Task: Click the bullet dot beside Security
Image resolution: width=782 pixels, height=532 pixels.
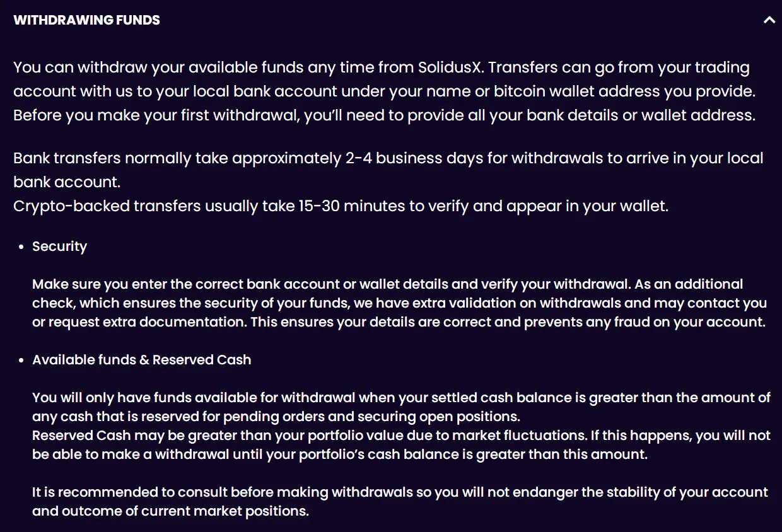Action: (21, 247)
